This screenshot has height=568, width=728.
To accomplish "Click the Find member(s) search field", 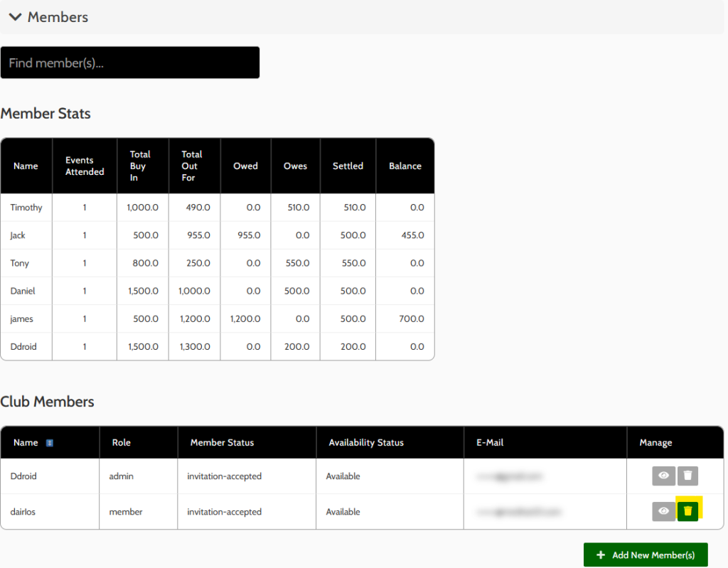I will pyautogui.click(x=130, y=63).
